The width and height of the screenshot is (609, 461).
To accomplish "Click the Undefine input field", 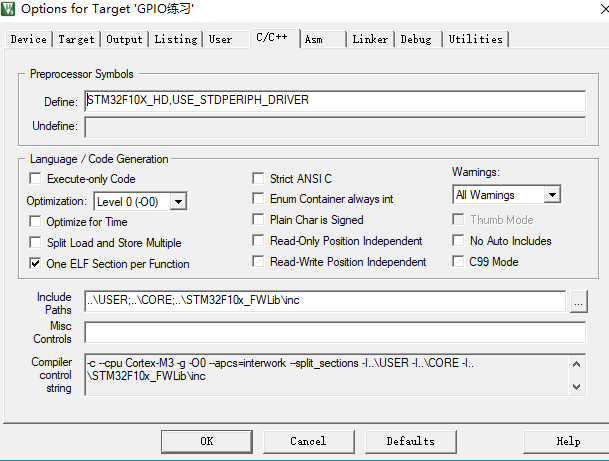I will tap(335, 127).
